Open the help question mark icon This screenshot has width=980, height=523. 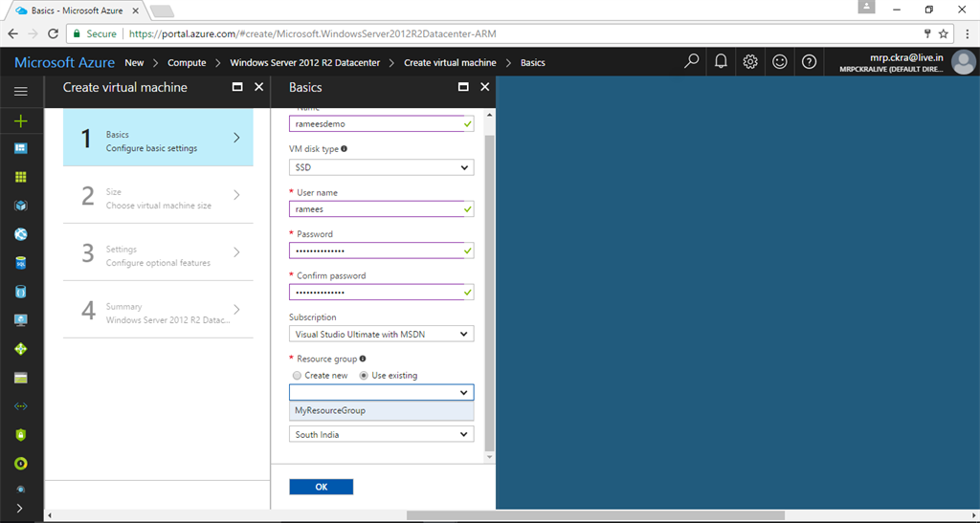[809, 61]
